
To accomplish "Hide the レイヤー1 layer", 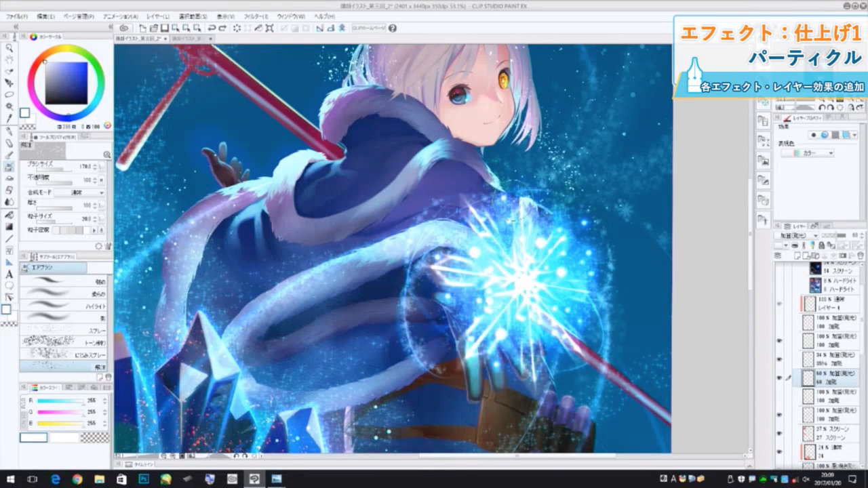I will tap(779, 304).
